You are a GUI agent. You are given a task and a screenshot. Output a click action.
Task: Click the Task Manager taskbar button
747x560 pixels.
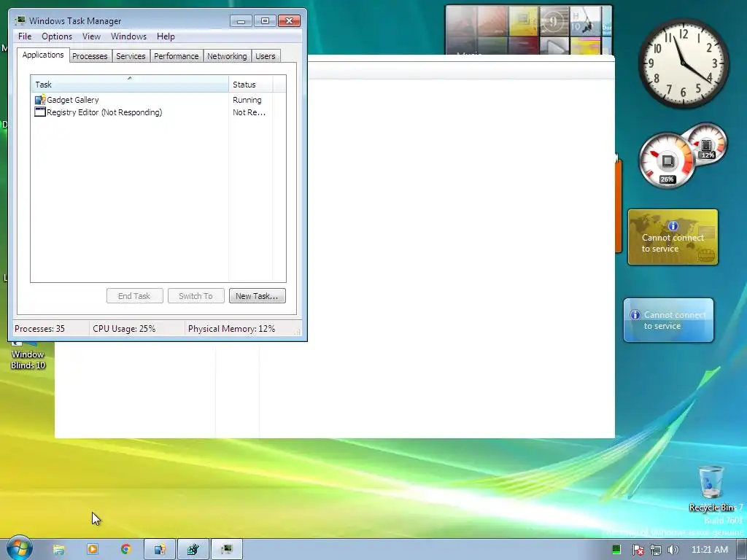tap(227, 550)
